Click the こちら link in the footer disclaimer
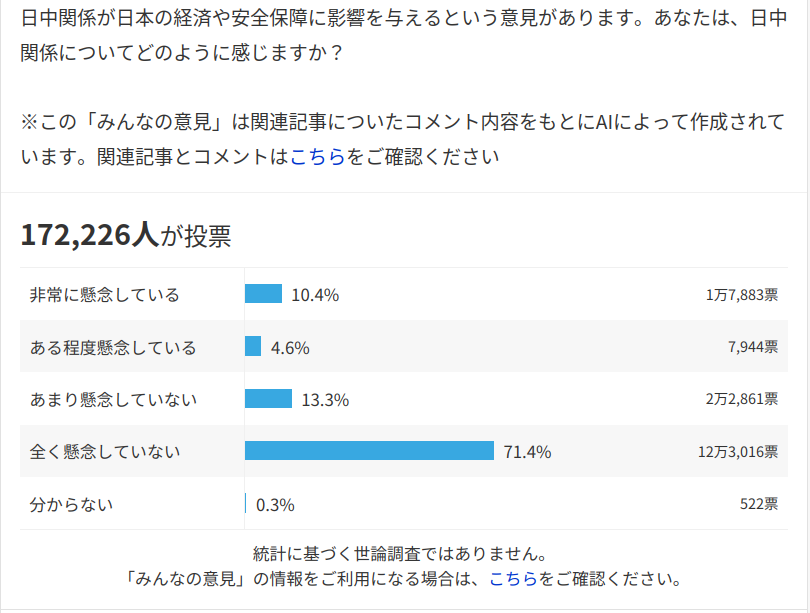Image resolution: width=810 pixels, height=613 pixels. tap(514, 578)
